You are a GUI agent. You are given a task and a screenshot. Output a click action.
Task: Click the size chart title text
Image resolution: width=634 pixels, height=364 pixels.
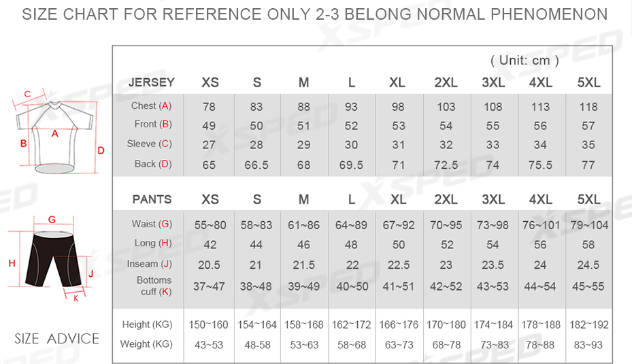tap(315, 14)
